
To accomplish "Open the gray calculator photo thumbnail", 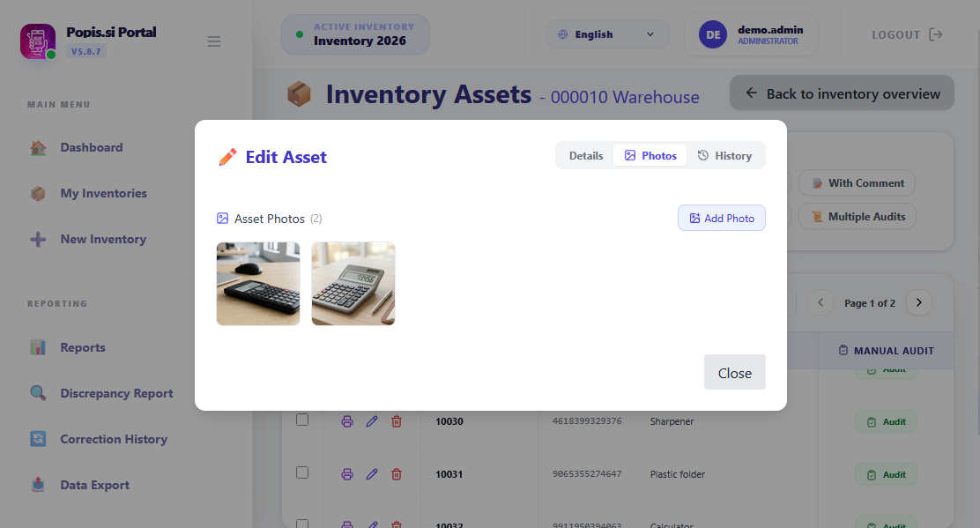I will pyautogui.click(x=353, y=284).
